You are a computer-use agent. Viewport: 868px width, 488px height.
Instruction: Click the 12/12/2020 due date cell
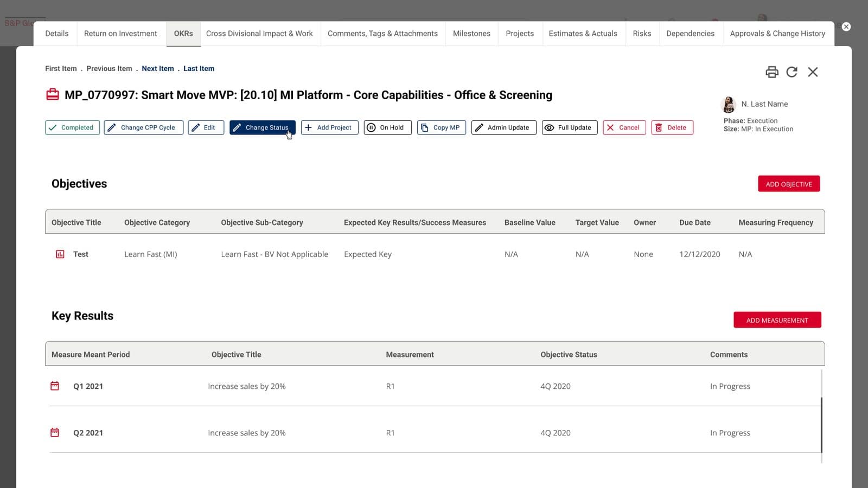(x=700, y=254)
